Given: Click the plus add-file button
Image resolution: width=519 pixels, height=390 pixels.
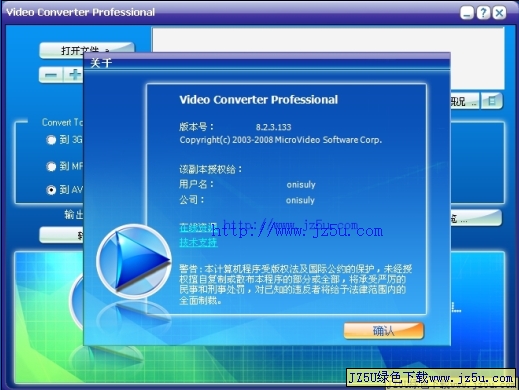Looking at the screenshot, I should pyautogui.click(x=74, y=75).
